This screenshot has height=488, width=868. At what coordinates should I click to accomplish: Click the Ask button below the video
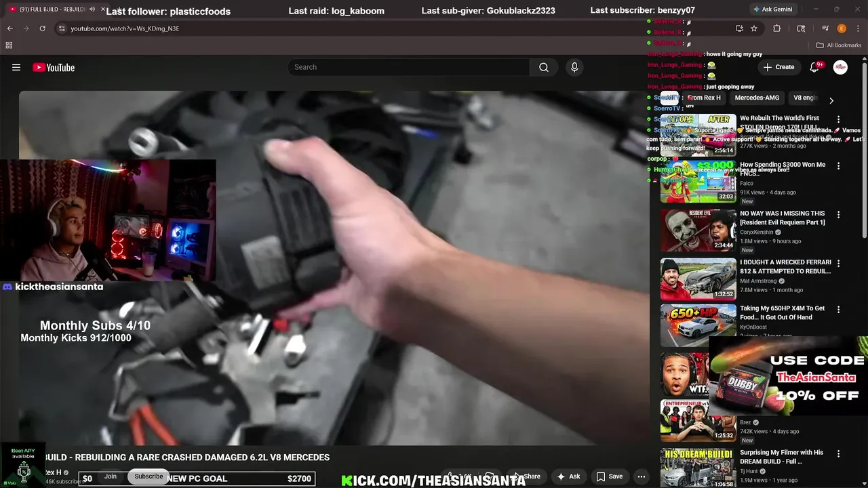coord(568,476)
